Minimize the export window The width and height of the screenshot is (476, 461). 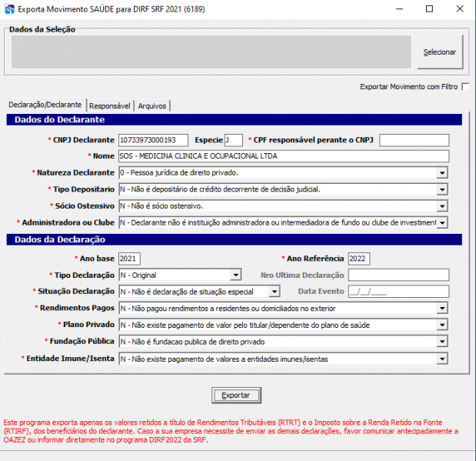coord(400,9)
